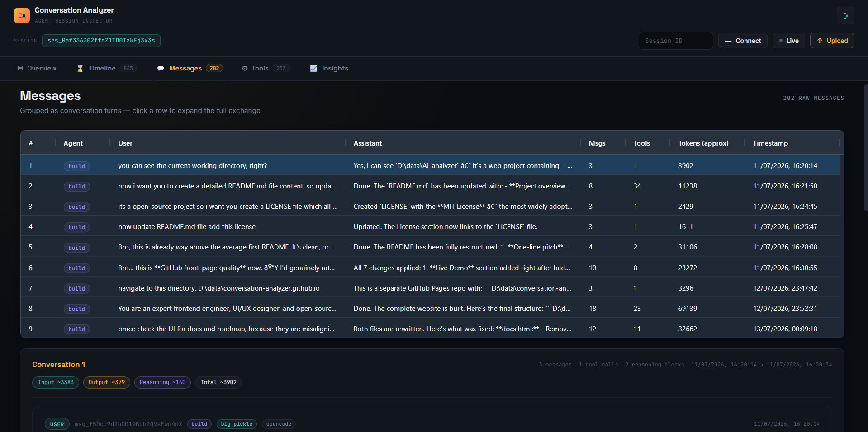Open the Overview tab

click(37, 68)
